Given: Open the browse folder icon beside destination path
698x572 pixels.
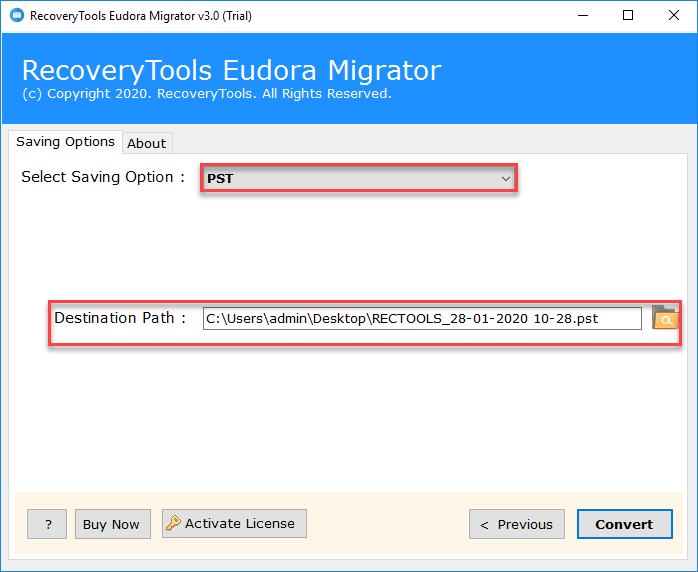Looking at the screenshot, I should pyautogui.click(x=665, y=317).
